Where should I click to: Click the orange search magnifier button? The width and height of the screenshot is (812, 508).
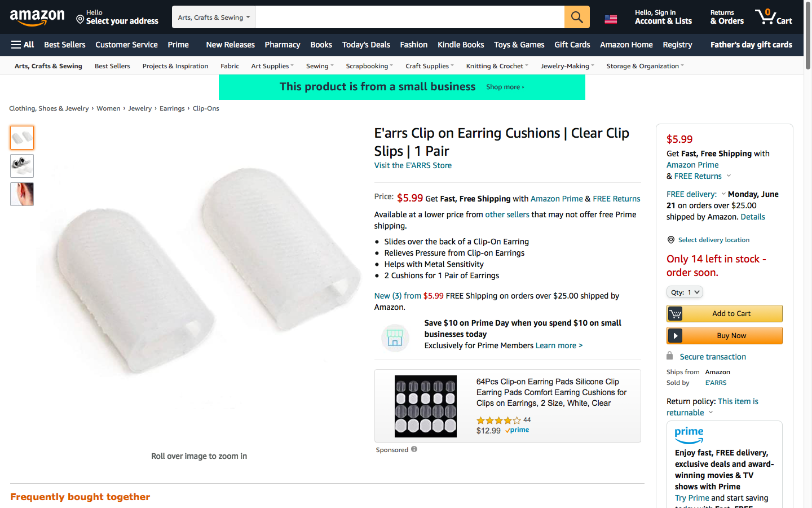point(576,17)
